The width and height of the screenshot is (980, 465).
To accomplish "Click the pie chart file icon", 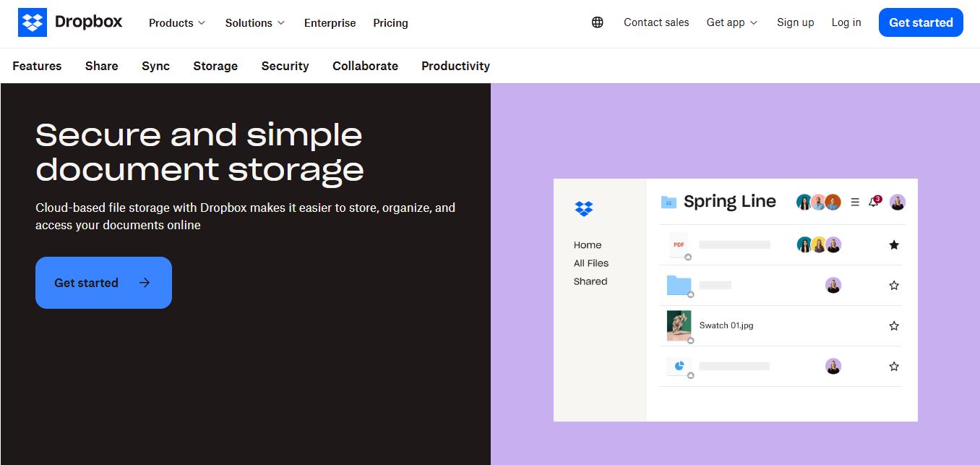I will [x=679, y=367].
